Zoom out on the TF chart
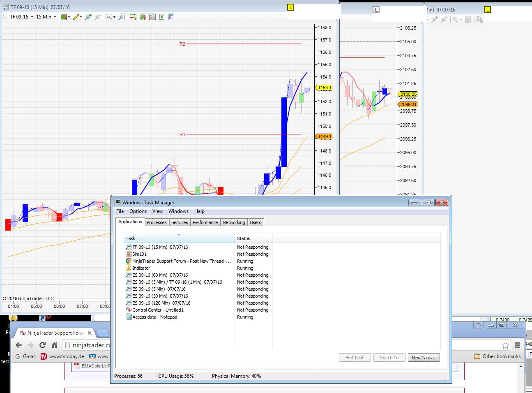 pyautogui.click(x=98, y=17)
